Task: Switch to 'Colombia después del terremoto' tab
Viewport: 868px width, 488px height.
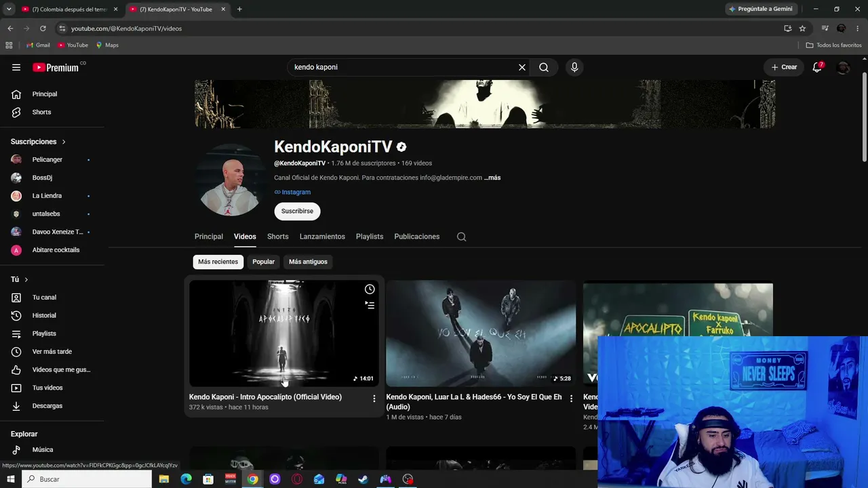Action: 70,9
